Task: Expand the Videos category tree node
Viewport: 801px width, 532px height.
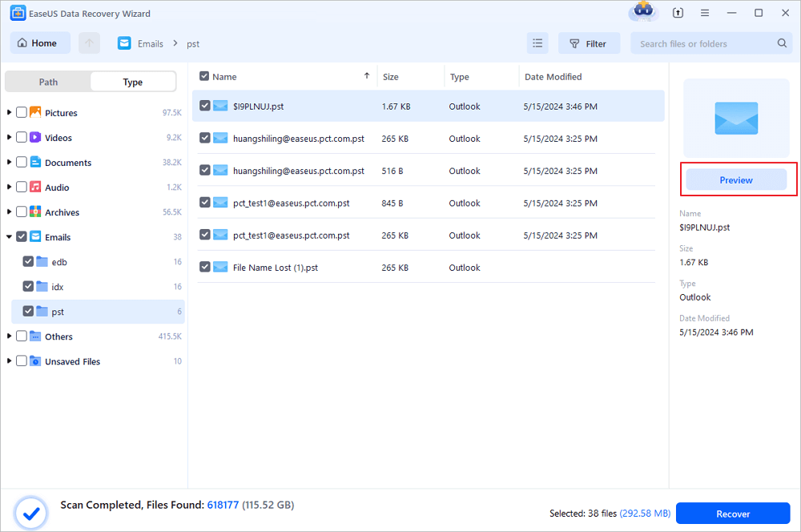Action: [x=9, y=138]
